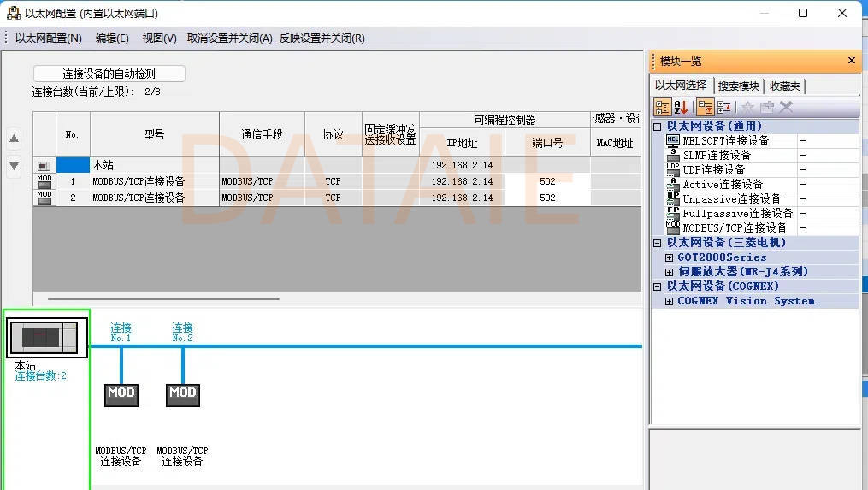Click the categorized view icon in module list
The width and height of the screenshot is (868, 490).
663,107
